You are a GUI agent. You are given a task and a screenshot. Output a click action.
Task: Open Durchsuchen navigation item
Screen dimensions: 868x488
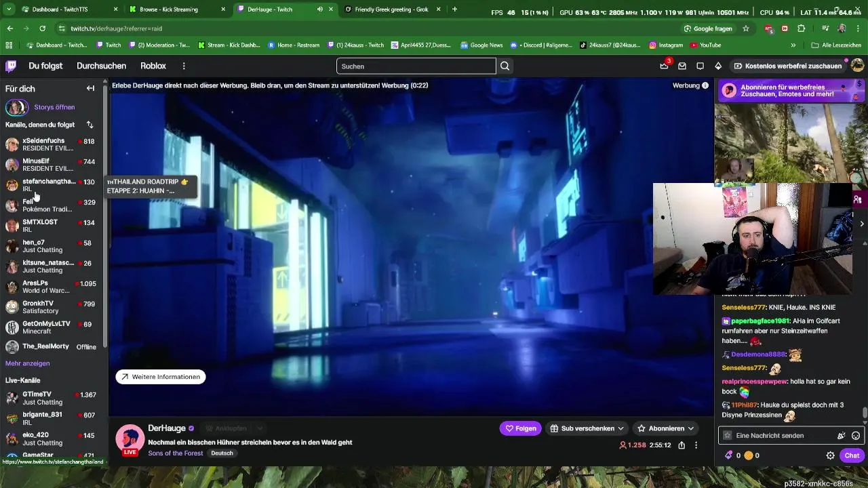101,66
